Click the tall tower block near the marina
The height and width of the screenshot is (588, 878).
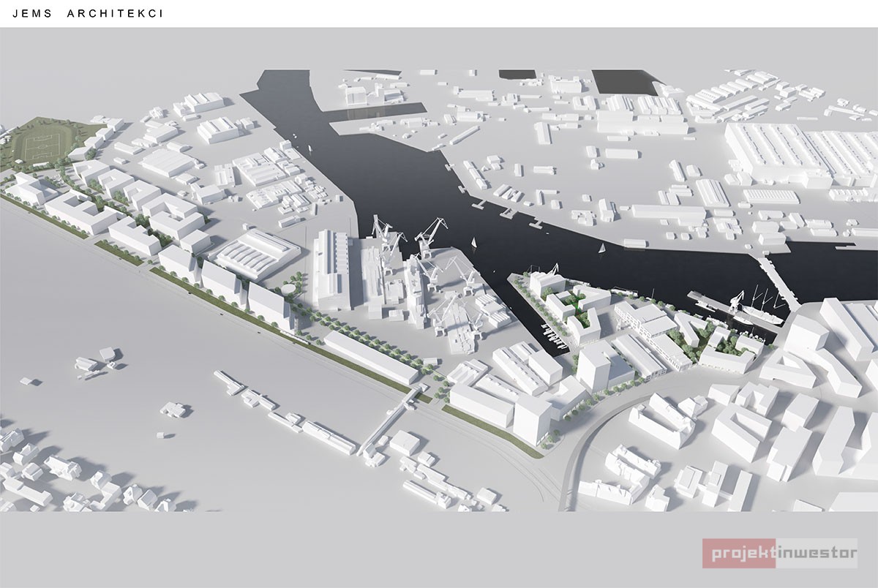pos(594,365)
